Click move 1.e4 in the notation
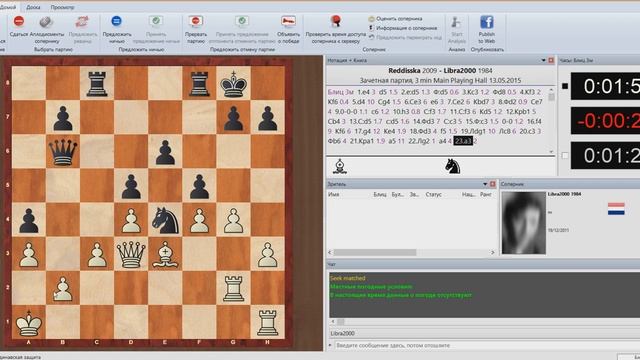Image resolution: width=640 pixels, height=360 pixels. click(363, 92)
